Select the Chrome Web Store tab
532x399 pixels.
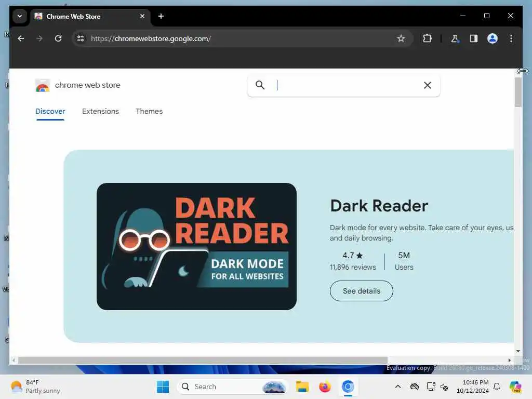[x=90, y=16]
